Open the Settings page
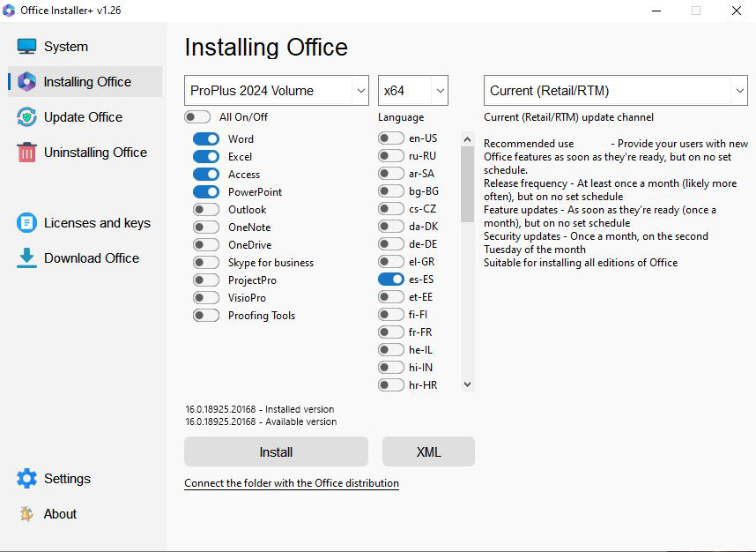 (85, 478)
